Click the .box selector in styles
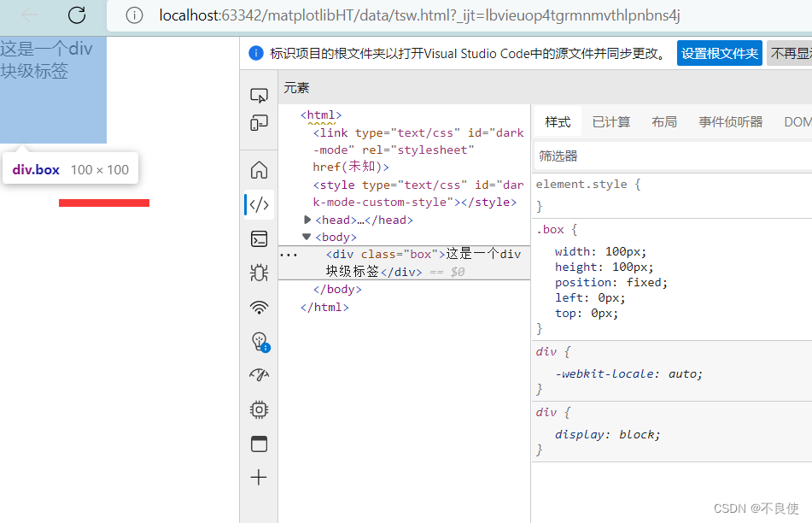Viewport: 812px width, 523px height. click(x=550, y=230)
